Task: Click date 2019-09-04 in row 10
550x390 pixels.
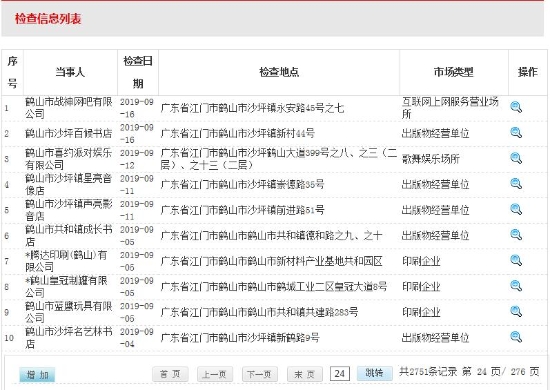Action: click(137, 338)
